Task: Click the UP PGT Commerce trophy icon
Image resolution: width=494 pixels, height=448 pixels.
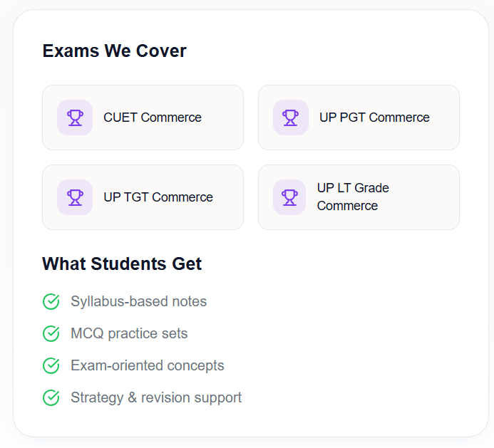Action: pyautogui.click(x=290, y=118)
